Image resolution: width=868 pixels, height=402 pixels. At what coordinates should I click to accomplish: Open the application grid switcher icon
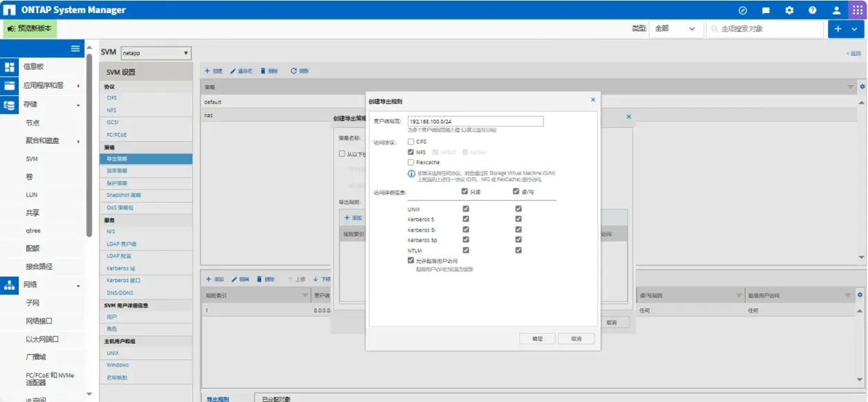tap(858, 10)
